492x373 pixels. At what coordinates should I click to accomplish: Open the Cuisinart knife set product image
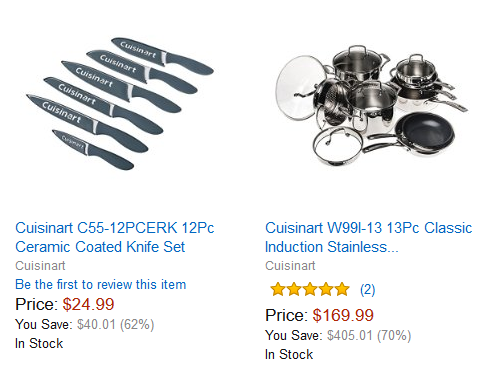[120, 104]
